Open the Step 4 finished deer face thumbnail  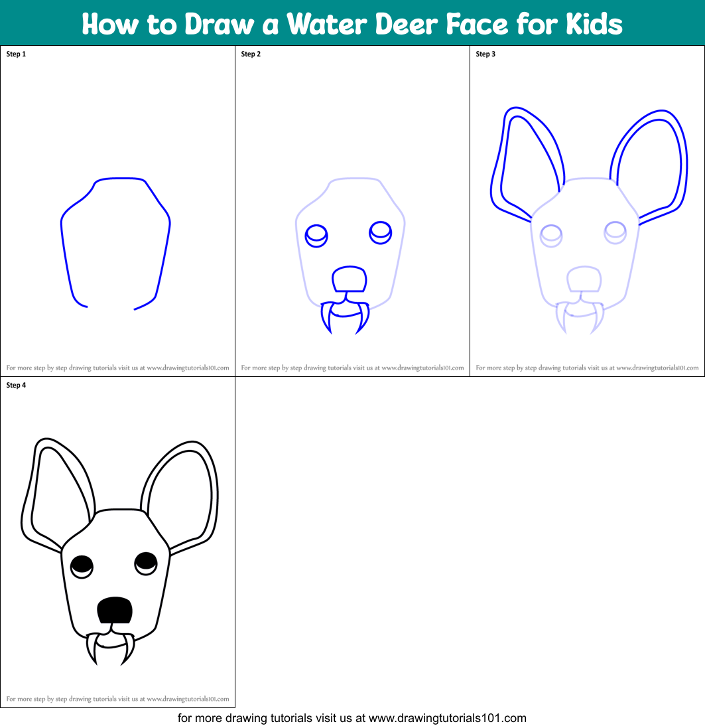point(117,544)
